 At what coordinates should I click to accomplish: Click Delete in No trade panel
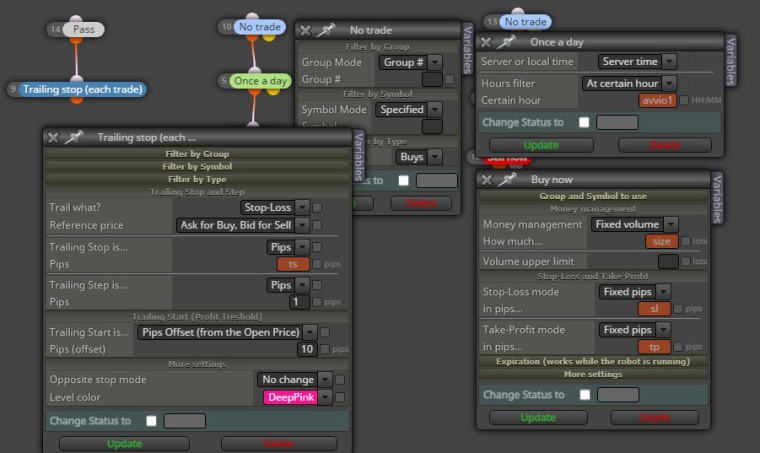[421, 203]
